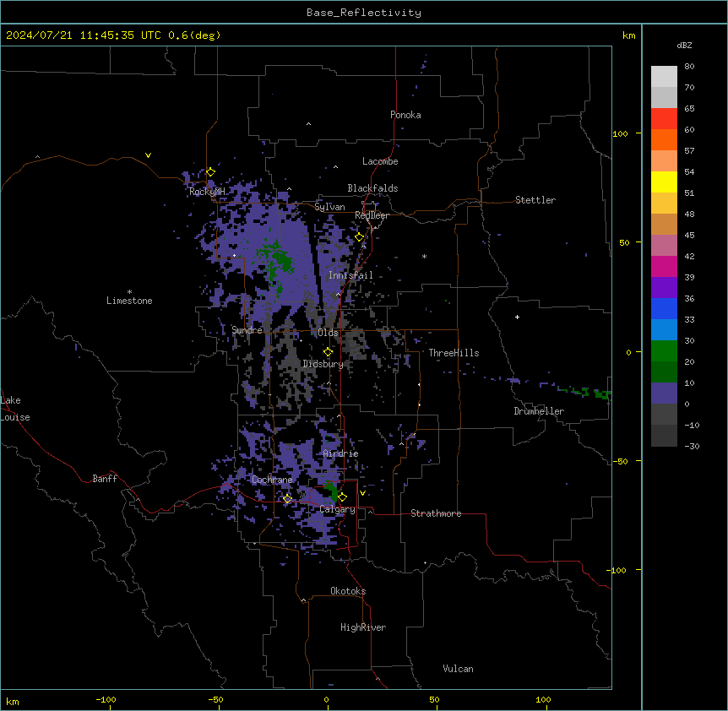Click the Airdrie city label
Image resolution: width=728 pixels, height=711 pixels.
(341, 453)
